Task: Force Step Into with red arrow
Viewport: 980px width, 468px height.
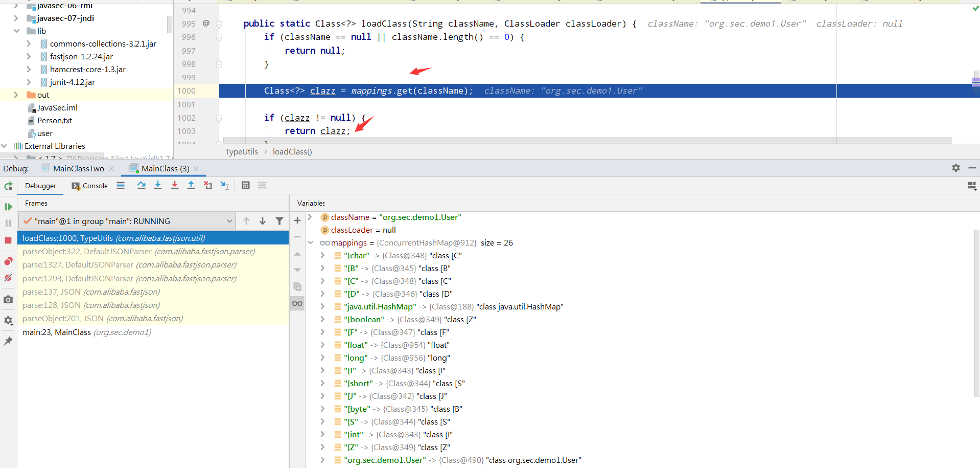Action: click(175, 185)
